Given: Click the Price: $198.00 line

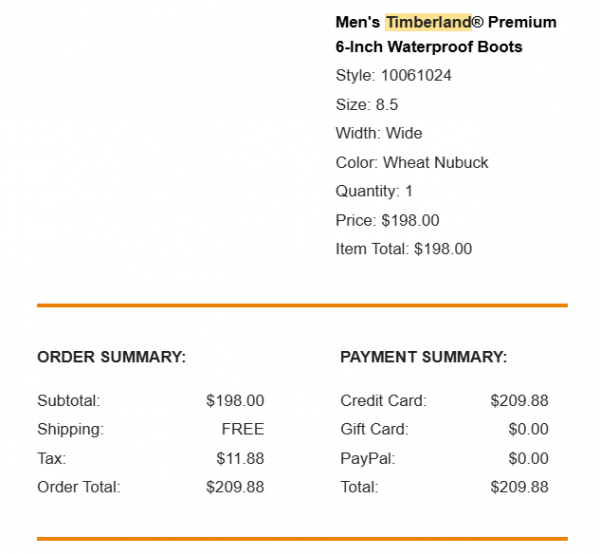Looking at the screenshot, I should (387, 220).
